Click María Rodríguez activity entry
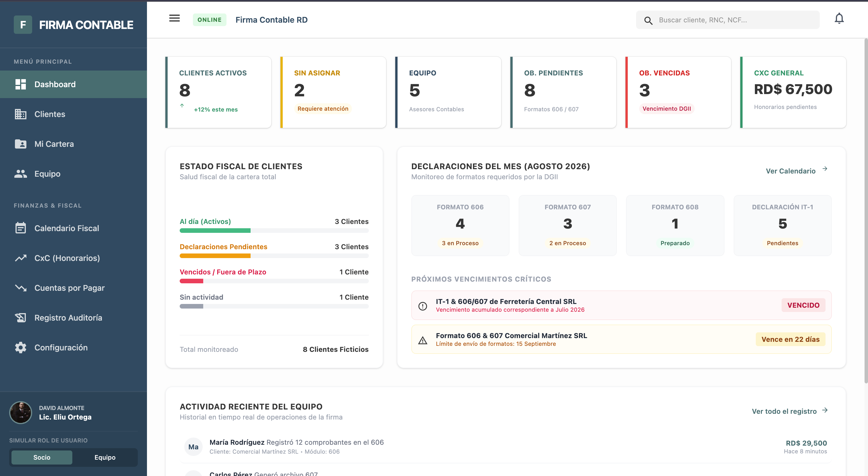 [505, 447]
